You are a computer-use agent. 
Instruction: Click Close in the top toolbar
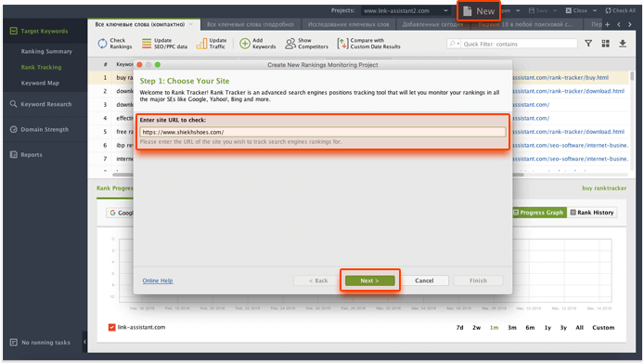point(576,11)
